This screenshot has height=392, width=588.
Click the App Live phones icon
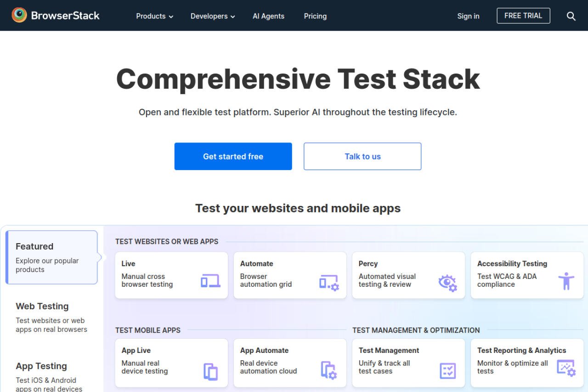point(210,371)
